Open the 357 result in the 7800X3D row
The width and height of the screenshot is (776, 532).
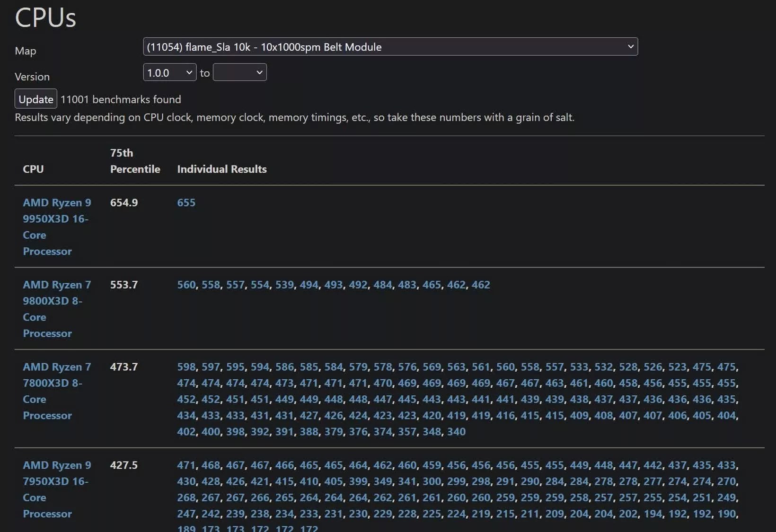click(x=407, y=432)
